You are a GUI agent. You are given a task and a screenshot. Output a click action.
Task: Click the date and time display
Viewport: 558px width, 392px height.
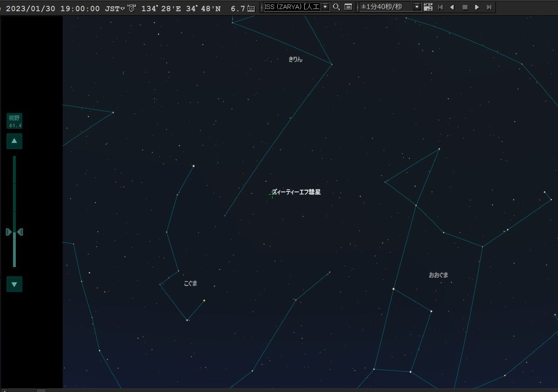point(53,9)
